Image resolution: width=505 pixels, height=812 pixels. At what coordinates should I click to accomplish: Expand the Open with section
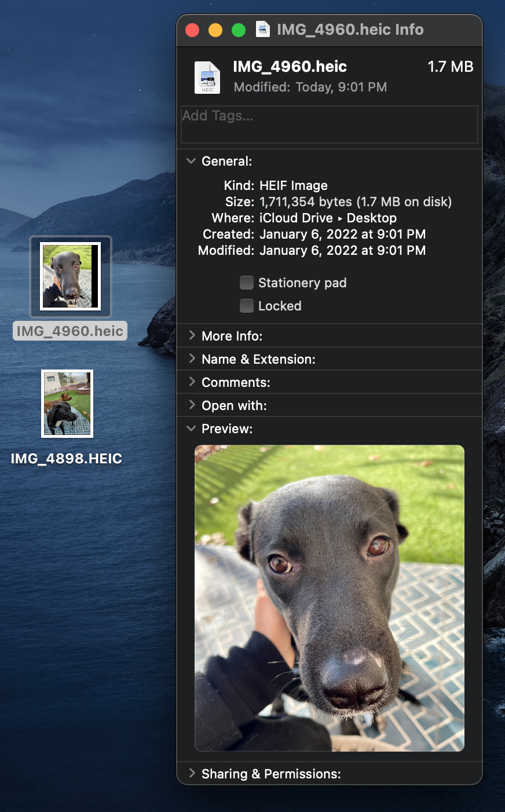click(x=192, y=405)
